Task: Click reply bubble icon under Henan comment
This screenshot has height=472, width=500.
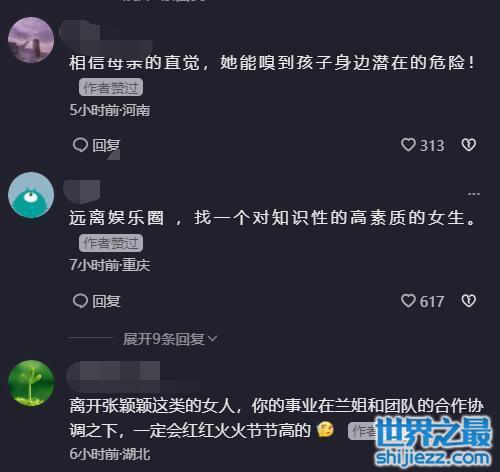Action: tap(80, 145)
